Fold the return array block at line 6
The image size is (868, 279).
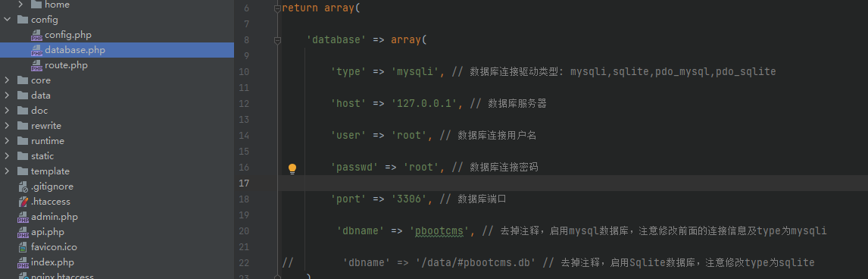point(277,8)
